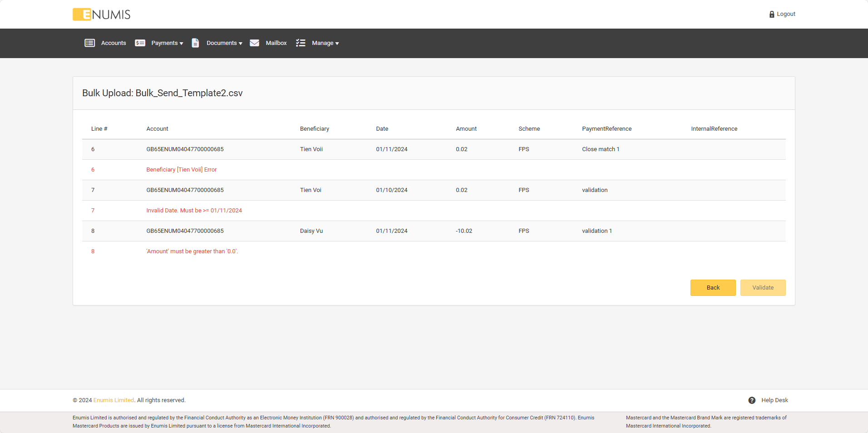Viewport: 868px width, 433px height.
Task: Click the Enumis logo
Action: (x=102, y=15)
